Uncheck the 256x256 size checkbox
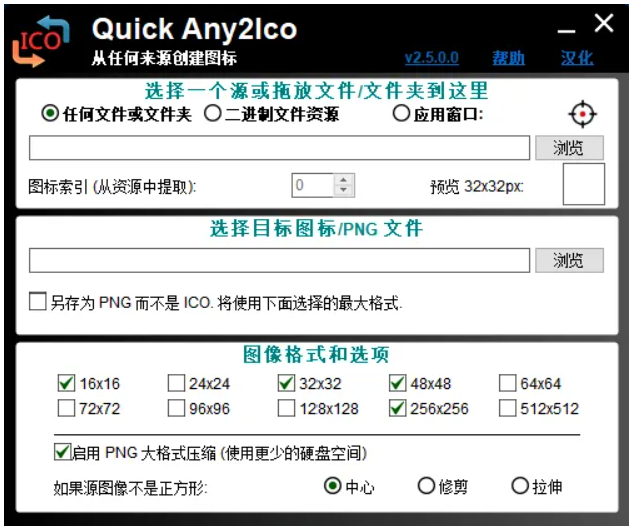 coord(397,408)
